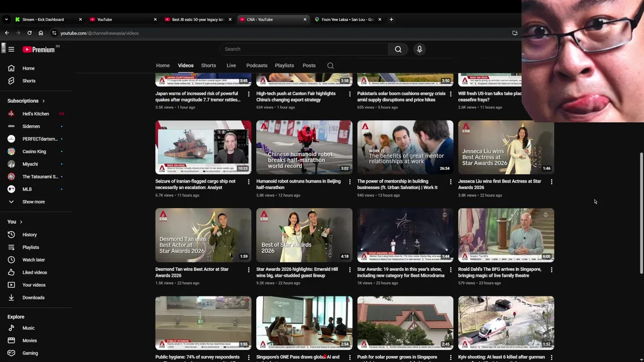Open High-tech push at Canton Fair title
The height and width of the screenshot is (362, 644).
click(296, 97)
